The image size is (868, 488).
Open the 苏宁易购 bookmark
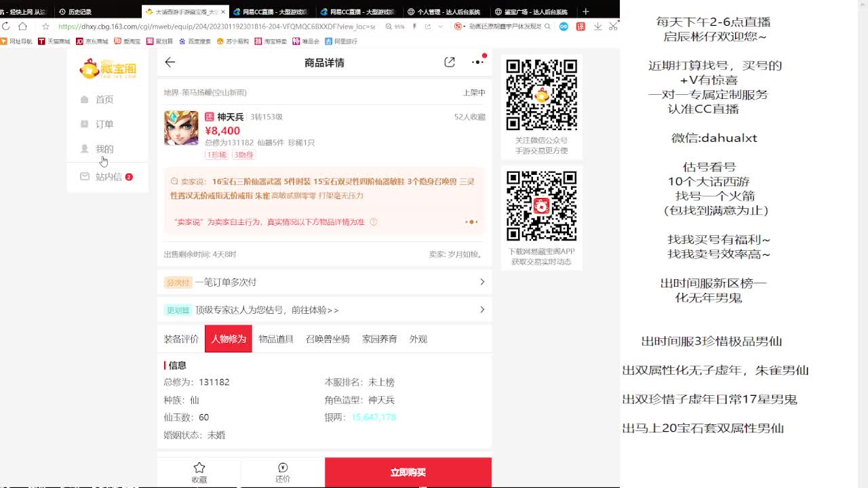(233, 41)
